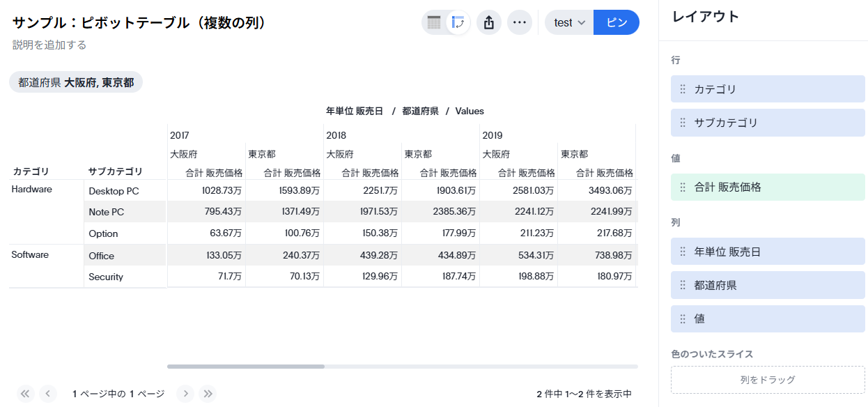The image size is (868, 407).
Task: Click the share icon button
Action: point(489,22)
